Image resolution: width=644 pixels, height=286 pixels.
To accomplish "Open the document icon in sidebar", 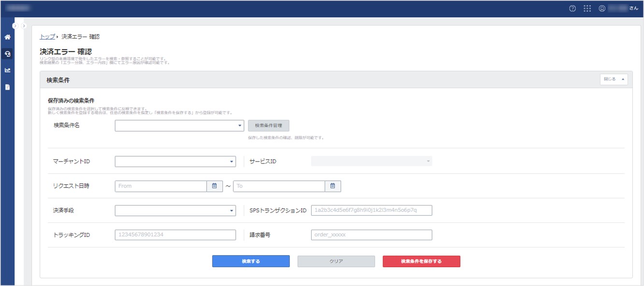I will pyautogui.click(x=7, y=87).
